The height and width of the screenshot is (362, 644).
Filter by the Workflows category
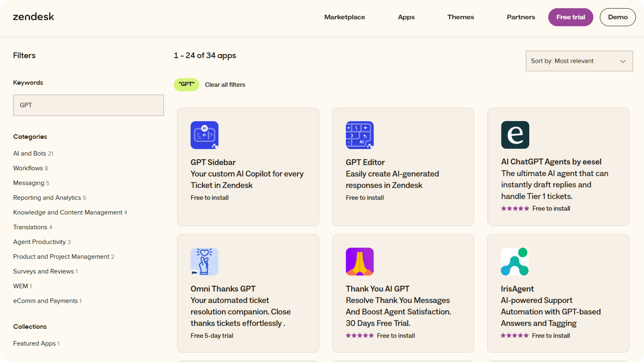click(27, 168)
